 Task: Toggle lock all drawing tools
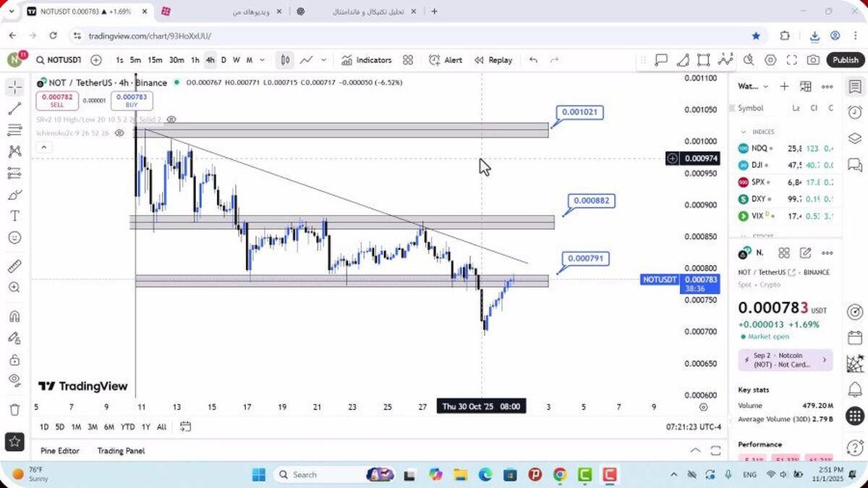[x=14, y=360]
